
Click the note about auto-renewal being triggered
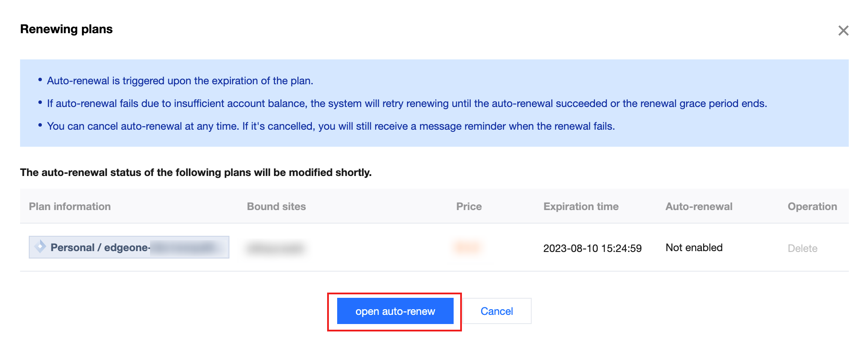click(x=180, y=81)
